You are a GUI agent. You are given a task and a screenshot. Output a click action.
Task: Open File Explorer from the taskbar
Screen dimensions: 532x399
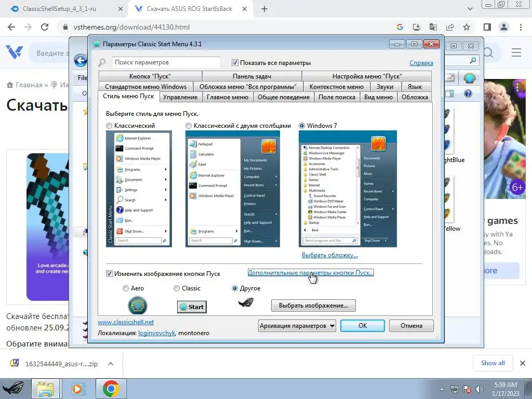[46, 389]
